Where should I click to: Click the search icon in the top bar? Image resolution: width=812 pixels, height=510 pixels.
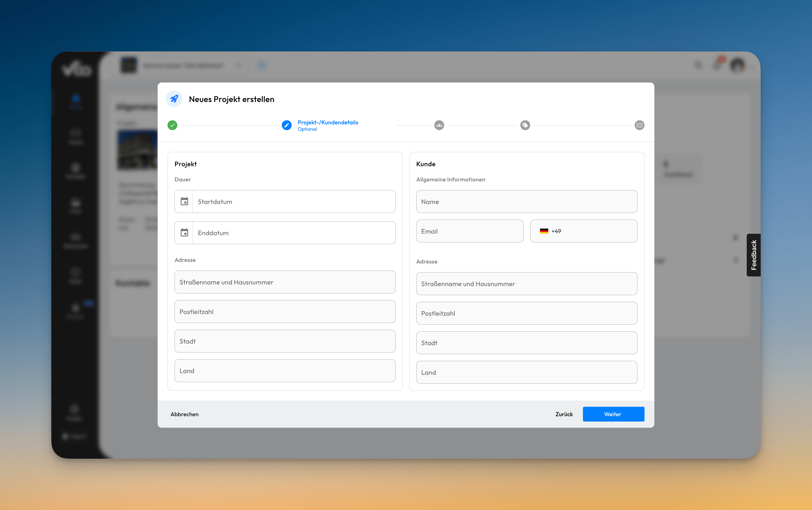[698, 65]
